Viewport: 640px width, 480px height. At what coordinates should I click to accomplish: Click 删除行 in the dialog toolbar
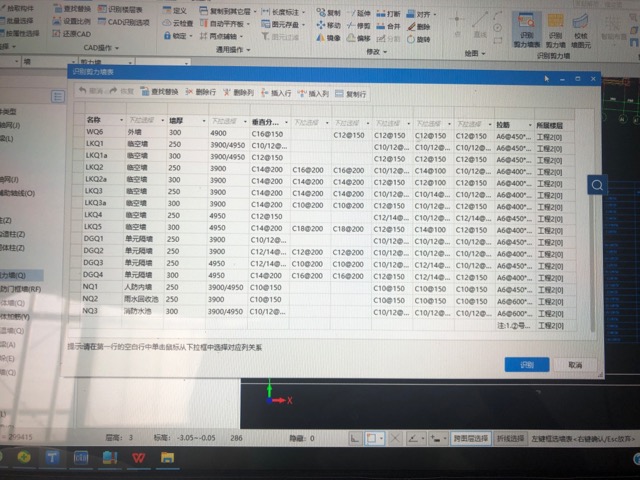[x=200, y=92]
